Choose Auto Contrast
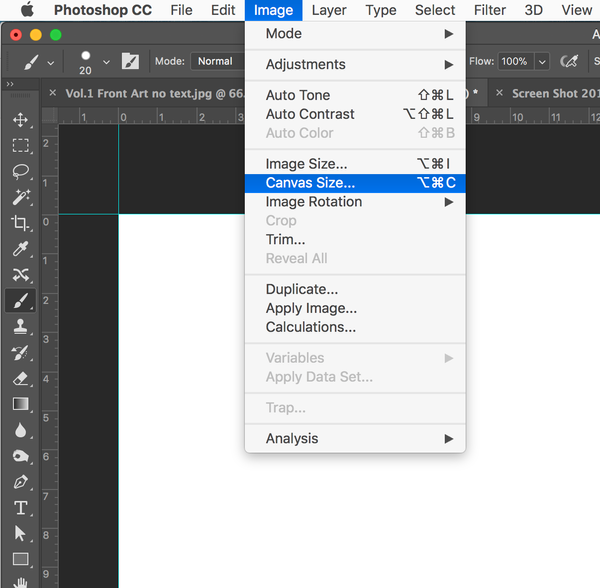The image size is (600, 588). [x=355, y=114]
